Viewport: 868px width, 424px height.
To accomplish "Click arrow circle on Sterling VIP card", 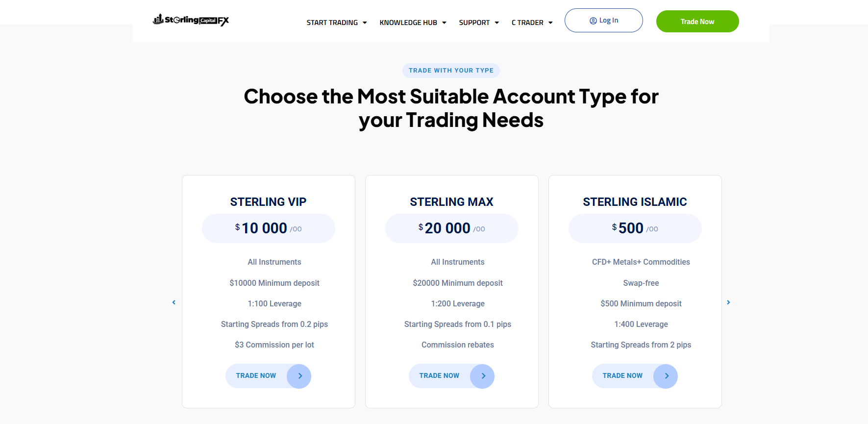I will (x=299, y=376).
